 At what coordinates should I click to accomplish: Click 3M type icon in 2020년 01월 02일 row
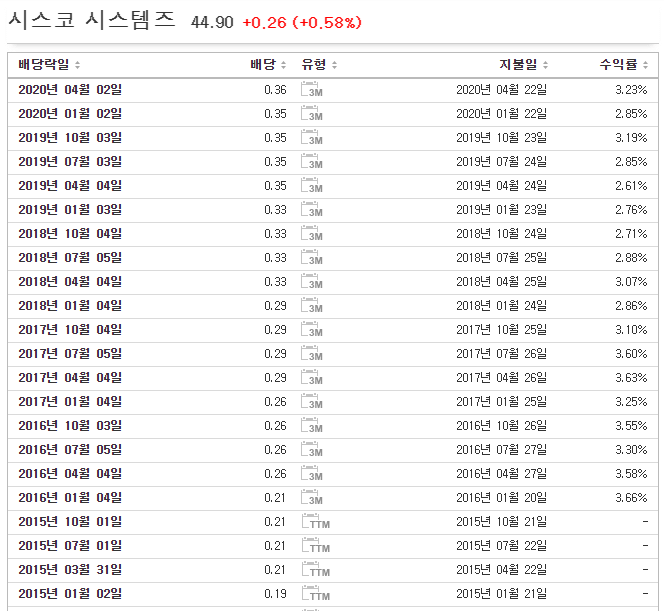312,113
